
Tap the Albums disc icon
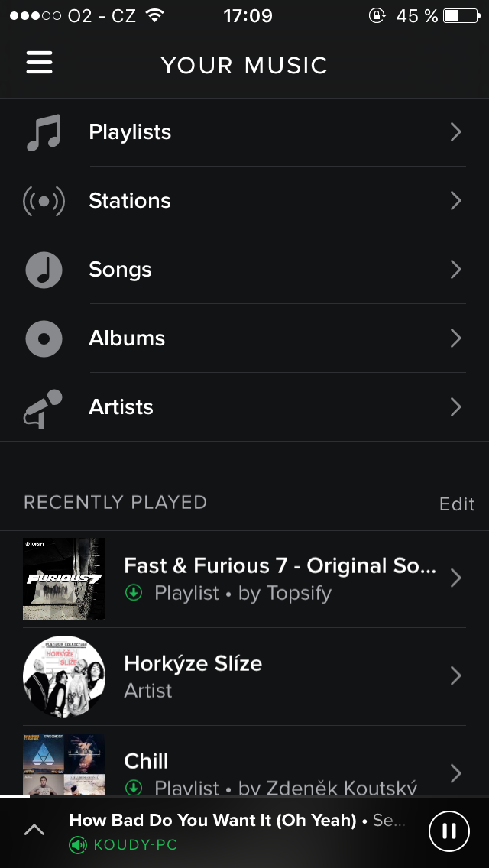coord(44,338)
